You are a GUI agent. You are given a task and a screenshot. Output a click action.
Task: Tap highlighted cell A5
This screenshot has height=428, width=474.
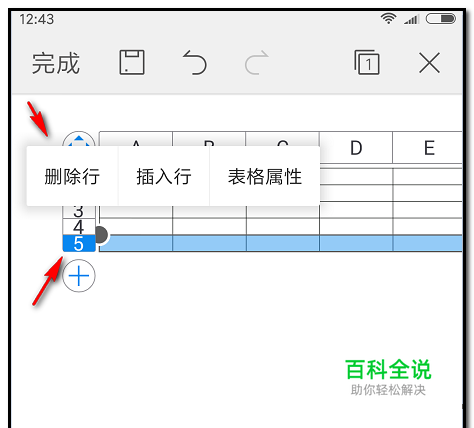point(136,243)
